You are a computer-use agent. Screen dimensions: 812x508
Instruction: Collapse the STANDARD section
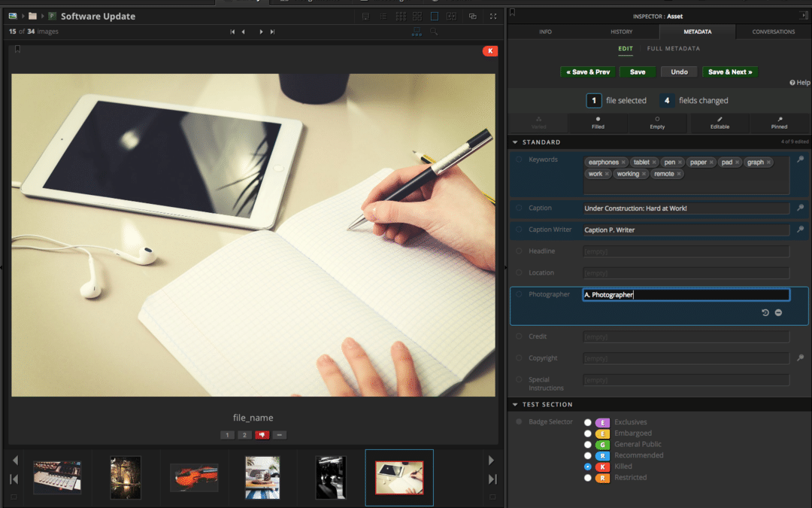(515, 142)
